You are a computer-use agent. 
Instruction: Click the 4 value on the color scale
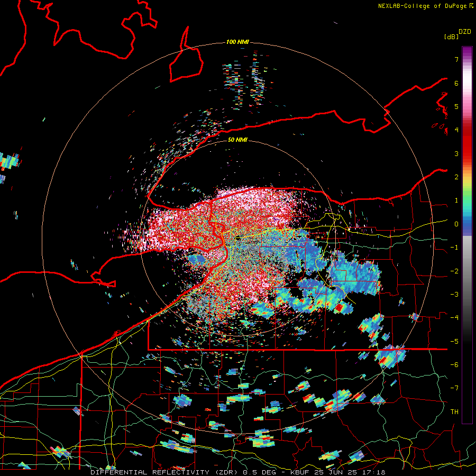click(456, 130)
